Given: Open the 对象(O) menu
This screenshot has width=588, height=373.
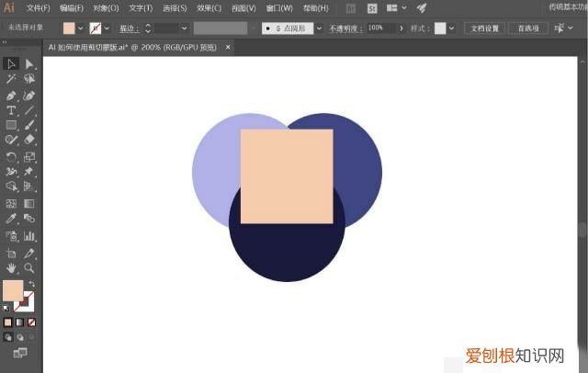Looking at the screenshot, I should coord(107,8).
